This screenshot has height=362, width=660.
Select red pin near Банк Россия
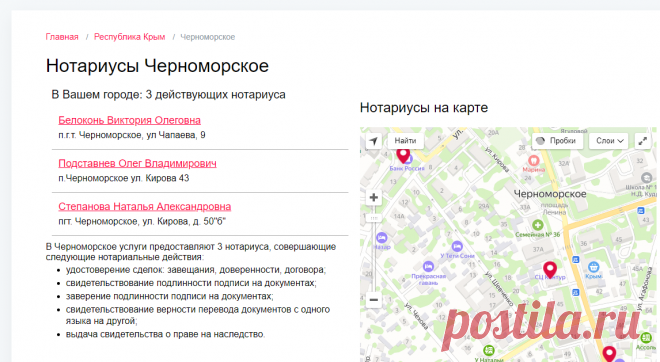click(x=403, y=155)
